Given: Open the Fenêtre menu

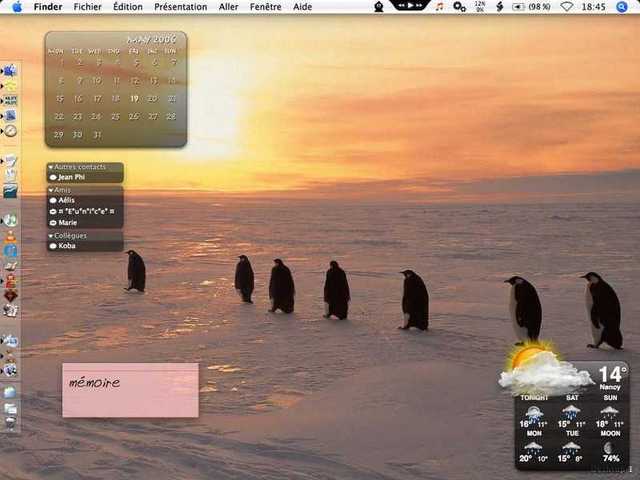Looking at the screenshot, I should (x=265, y=7).
